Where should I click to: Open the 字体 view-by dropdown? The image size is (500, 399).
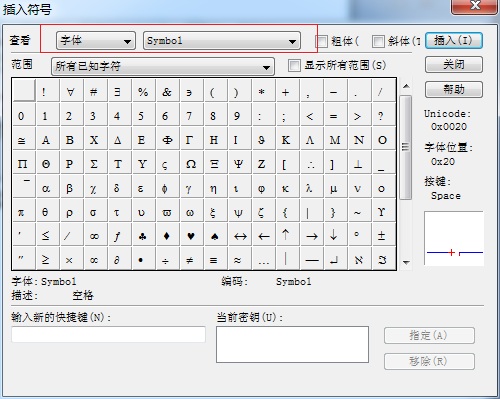[96, 41]
